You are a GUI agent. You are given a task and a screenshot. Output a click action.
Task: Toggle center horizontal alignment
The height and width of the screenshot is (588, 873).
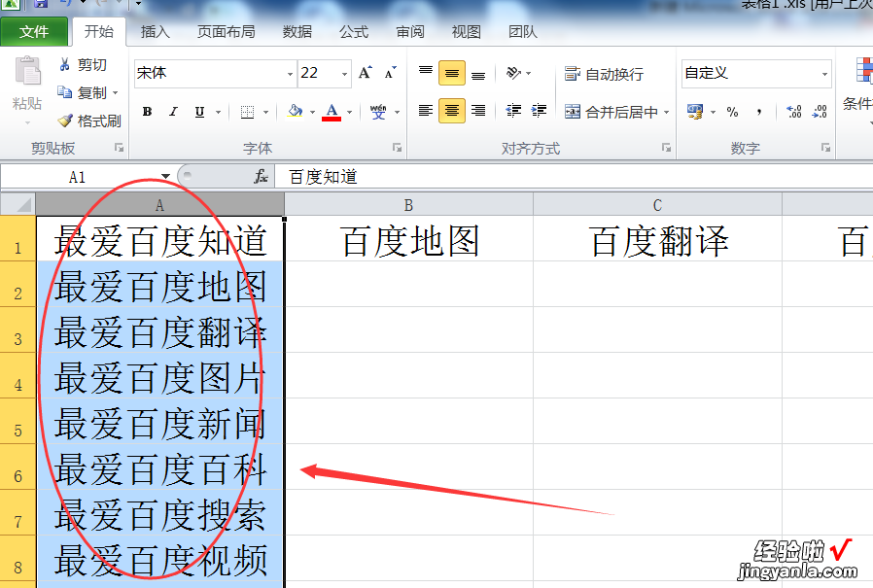click(451, 110)
